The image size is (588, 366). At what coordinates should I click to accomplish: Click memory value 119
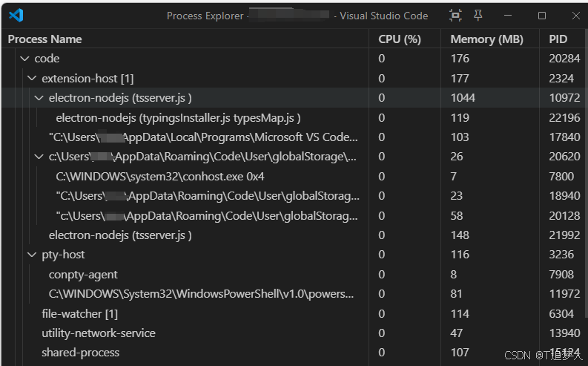click(x=460, y=117)
